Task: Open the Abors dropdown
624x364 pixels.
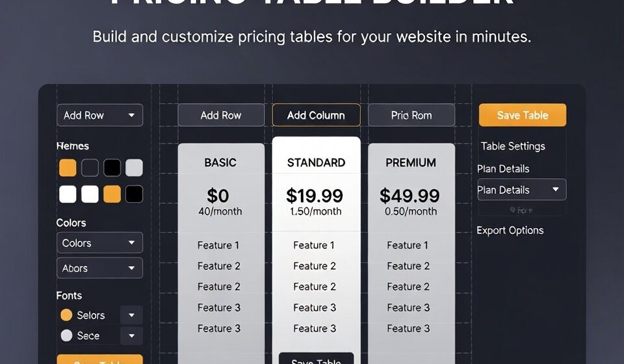Action: 100,268
